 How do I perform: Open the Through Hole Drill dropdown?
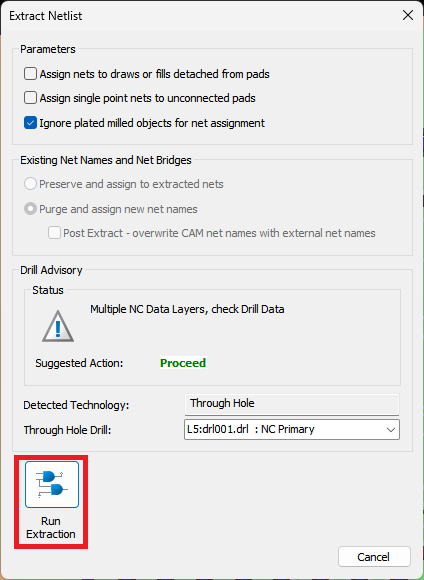pos(292,429)
